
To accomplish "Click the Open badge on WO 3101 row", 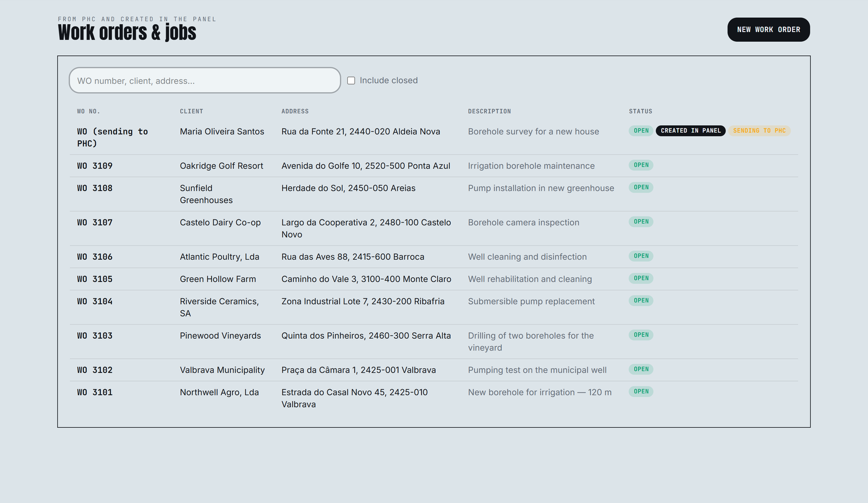I will pyautogui.click(x=641, y=391).
